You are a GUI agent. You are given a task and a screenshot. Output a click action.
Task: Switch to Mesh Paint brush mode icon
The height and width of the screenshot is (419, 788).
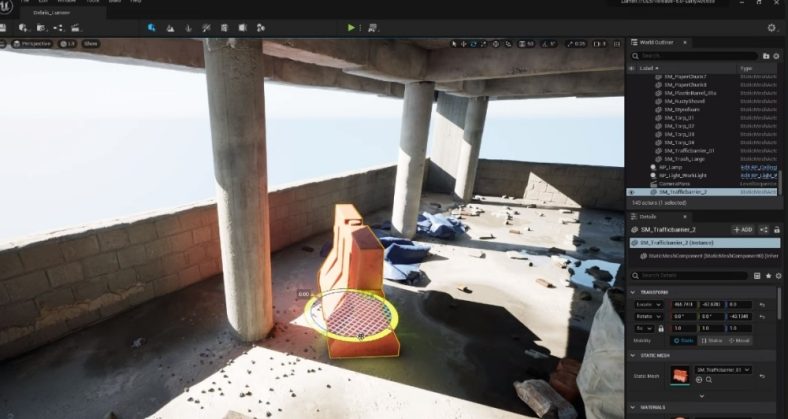pos(206,28)
